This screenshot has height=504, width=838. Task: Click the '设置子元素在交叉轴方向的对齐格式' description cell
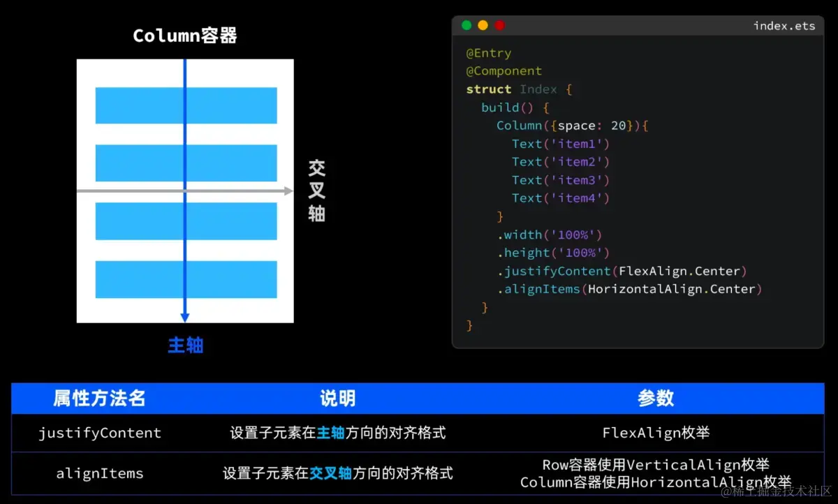pos(338,473)
